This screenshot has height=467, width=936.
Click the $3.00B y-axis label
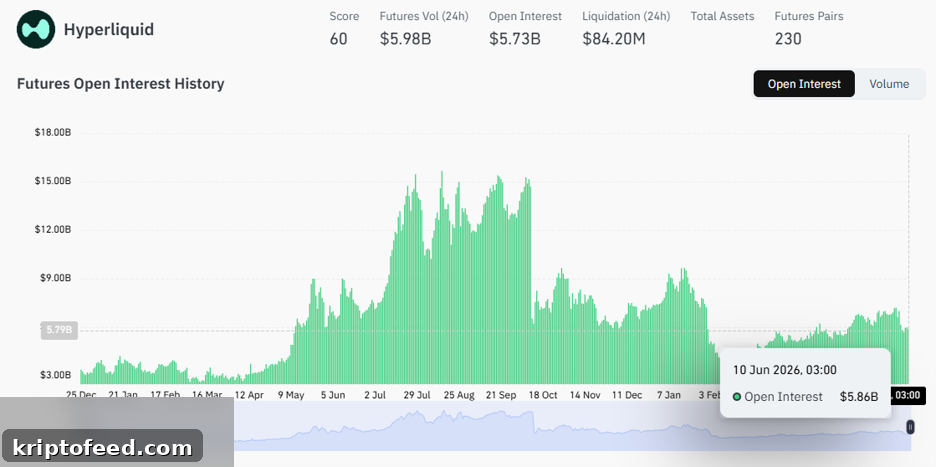click(56, 375)
